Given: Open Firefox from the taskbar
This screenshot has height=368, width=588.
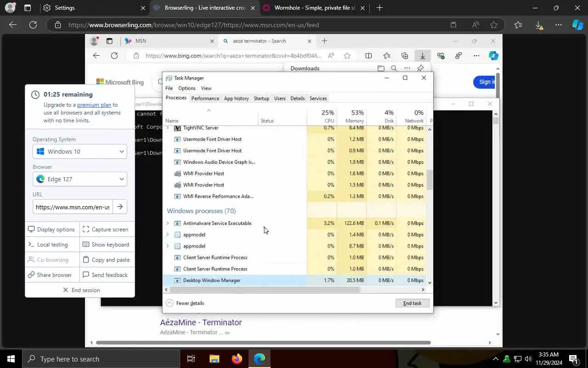Looking at the screenshot, I should 237,359.
